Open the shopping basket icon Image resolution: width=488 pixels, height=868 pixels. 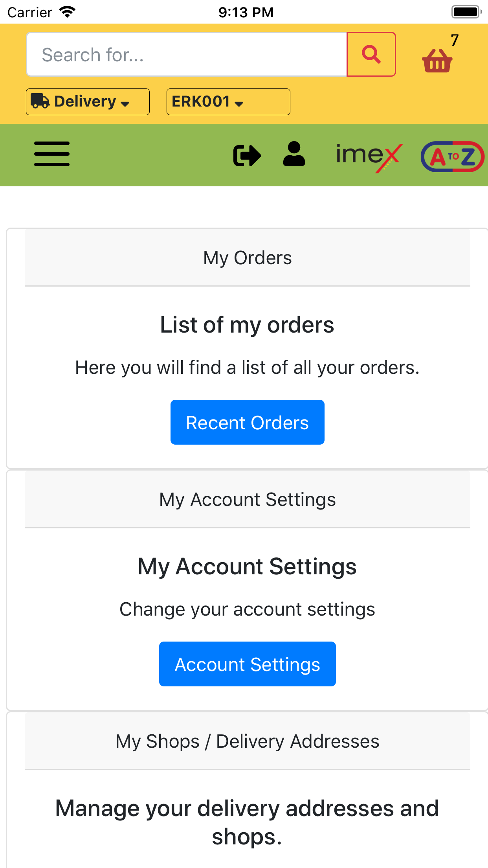click(x=437, y=61)
